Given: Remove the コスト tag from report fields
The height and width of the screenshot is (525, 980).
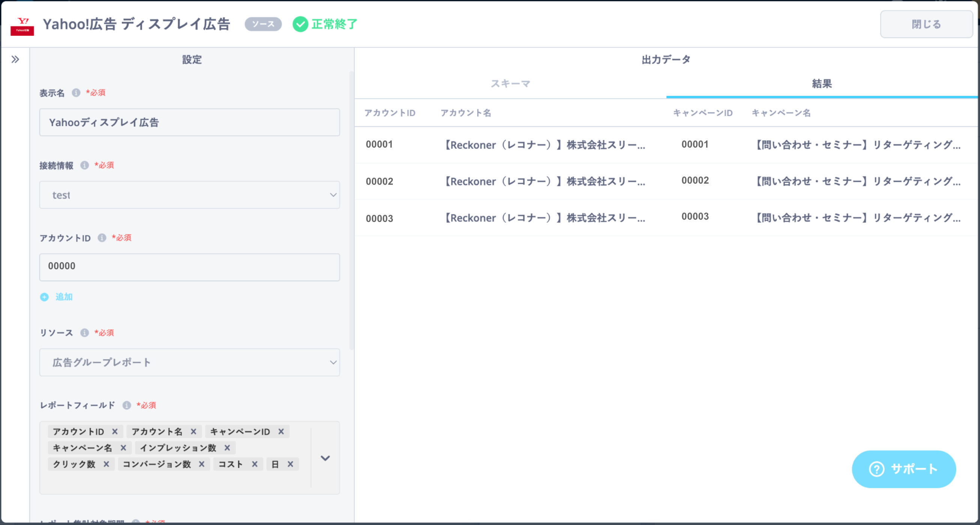Looking at the screenshot, I should click(254, 464).
